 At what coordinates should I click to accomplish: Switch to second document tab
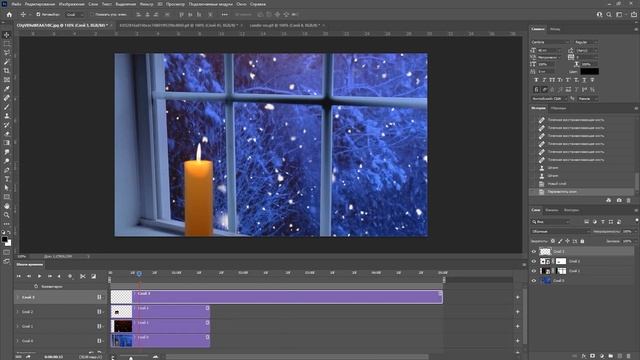(178, 25)
